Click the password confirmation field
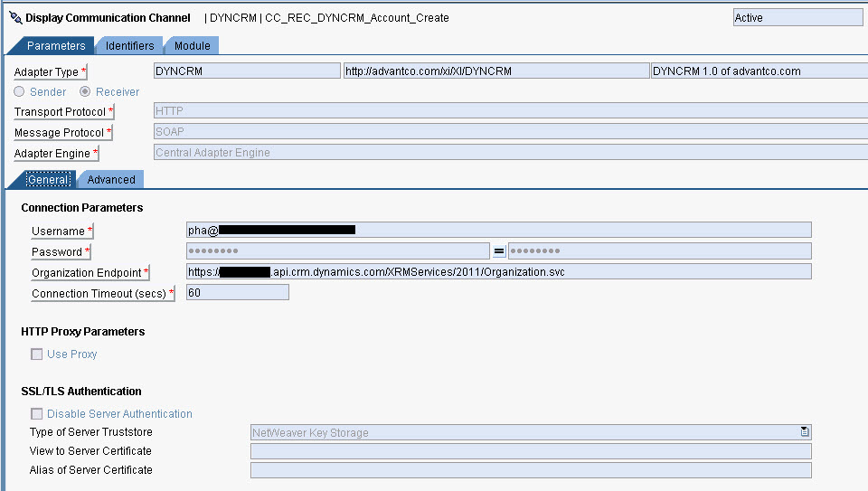 tap(660, 250)
